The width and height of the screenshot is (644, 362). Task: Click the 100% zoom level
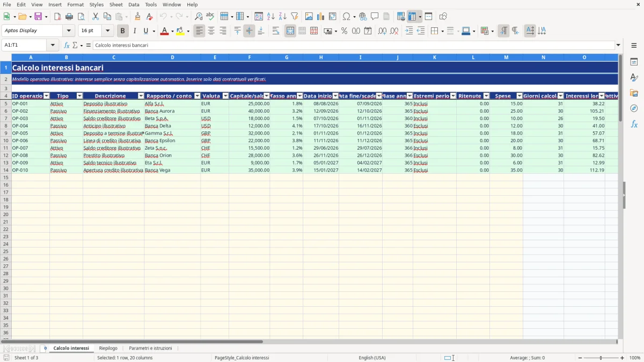tap(635, 358)
